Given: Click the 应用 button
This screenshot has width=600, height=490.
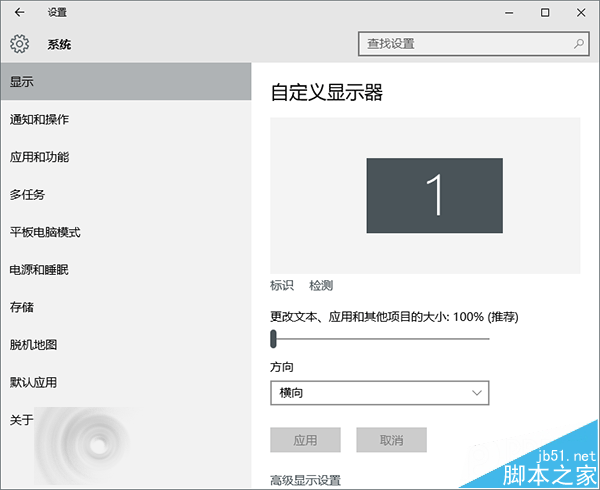Looking at the screenshot, I should (x=305, y=440).
